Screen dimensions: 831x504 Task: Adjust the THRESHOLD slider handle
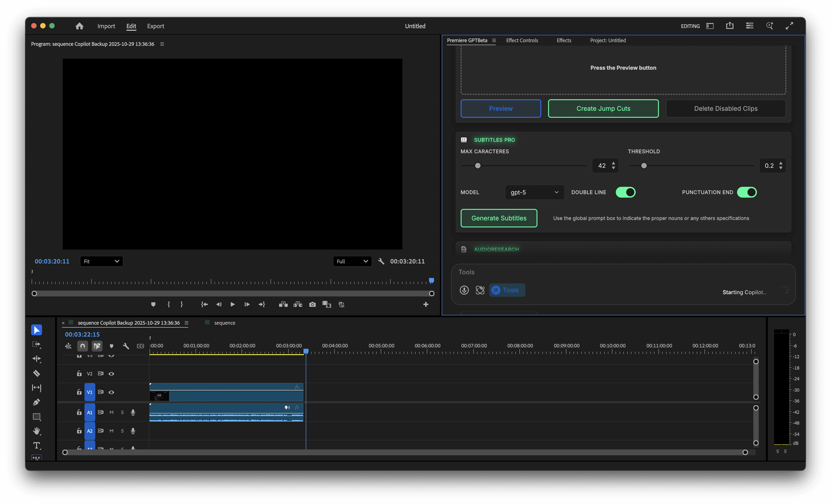click(644, 165)
